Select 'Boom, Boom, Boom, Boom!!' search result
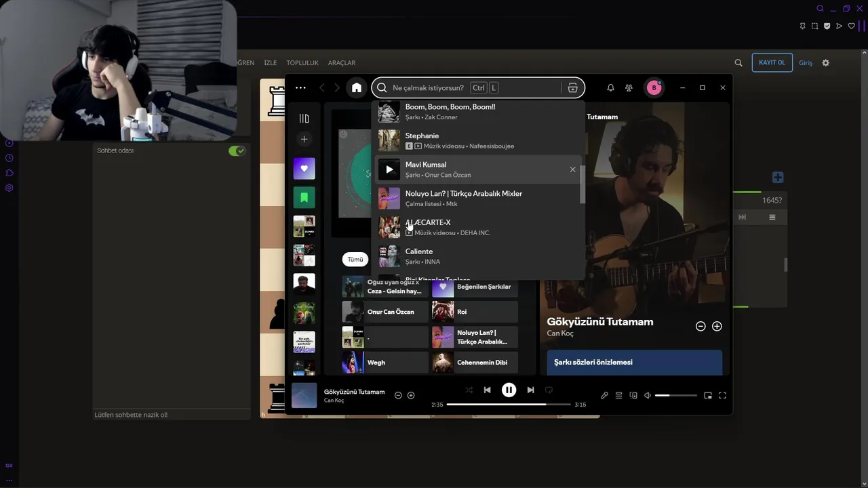The image size is (868, 488). pos(477,111)
